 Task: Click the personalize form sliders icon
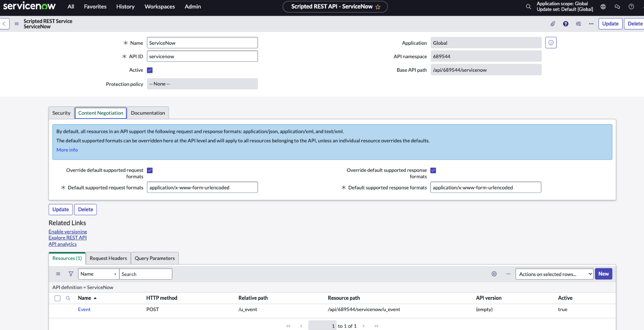578,24
